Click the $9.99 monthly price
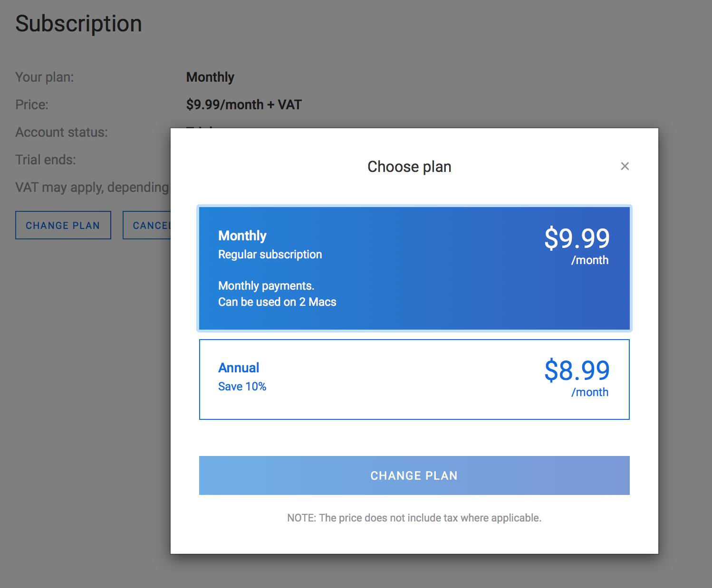 [x=577, y=238]
